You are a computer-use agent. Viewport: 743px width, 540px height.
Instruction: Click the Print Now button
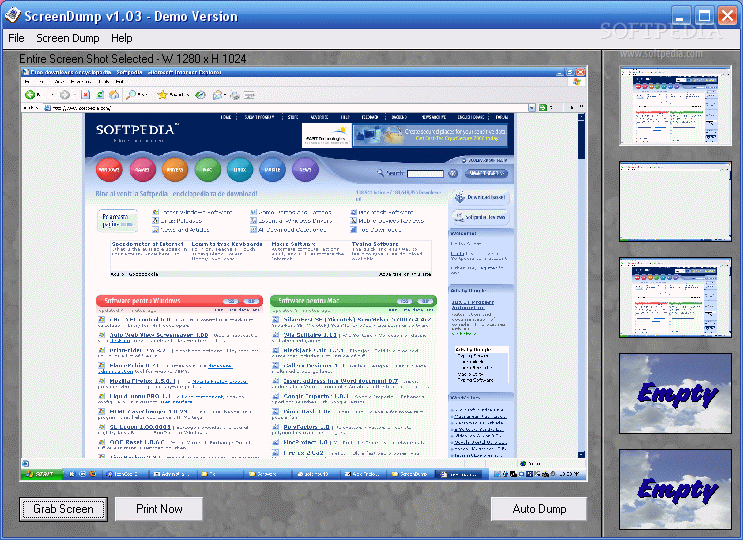click(x=159, y=509)
